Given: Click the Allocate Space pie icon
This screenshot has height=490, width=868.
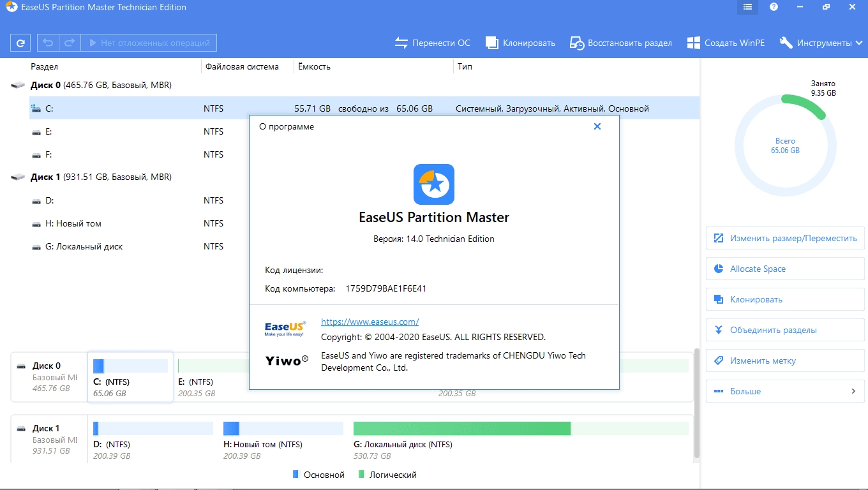Looking at the screenshot, I should 718,269.
